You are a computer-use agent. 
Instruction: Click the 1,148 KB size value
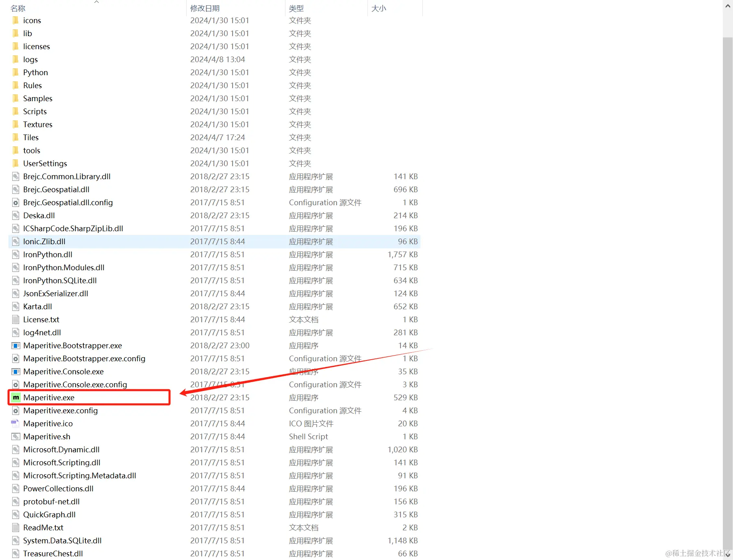(x=402, y=540)
